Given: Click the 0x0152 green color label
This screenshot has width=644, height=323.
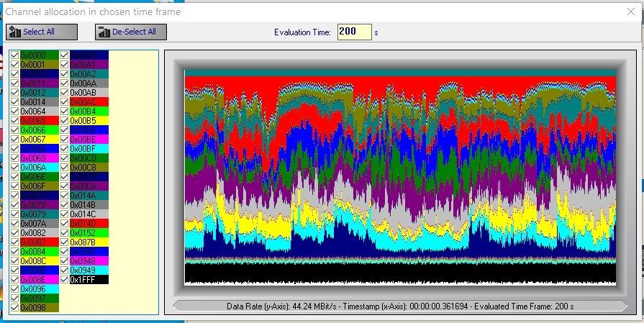Looking at the screenshot, I should [x=88, y=233].
